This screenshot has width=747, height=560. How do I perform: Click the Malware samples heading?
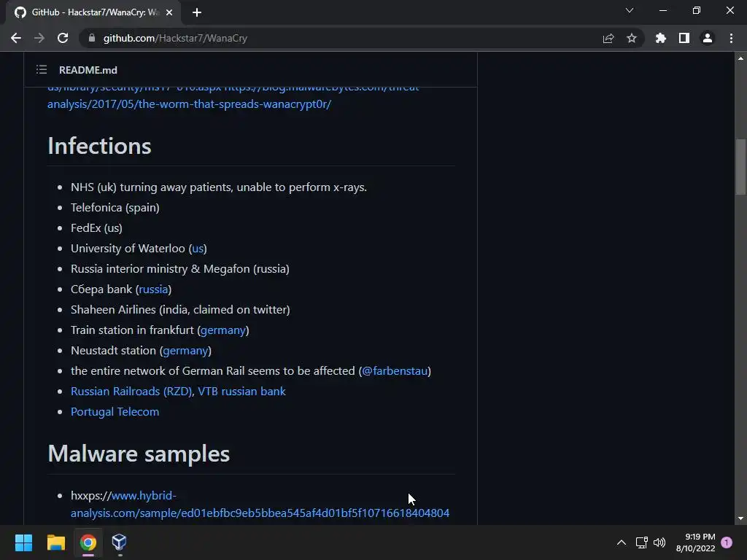pyautogui.click(x=139, y=454)
